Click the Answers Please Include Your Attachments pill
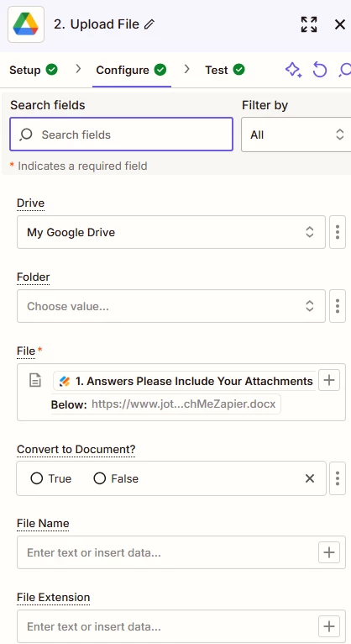351x644 pixels. [x=184, y=381]
